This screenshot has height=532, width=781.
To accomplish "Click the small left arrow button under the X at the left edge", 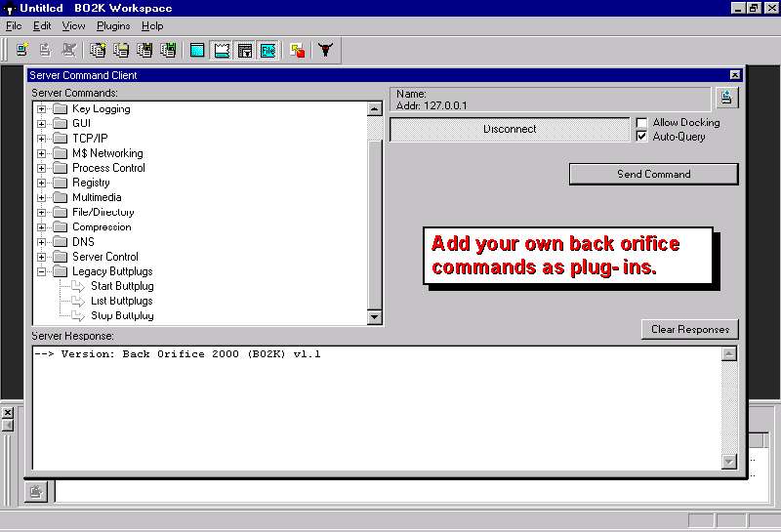I will [8, 426].
